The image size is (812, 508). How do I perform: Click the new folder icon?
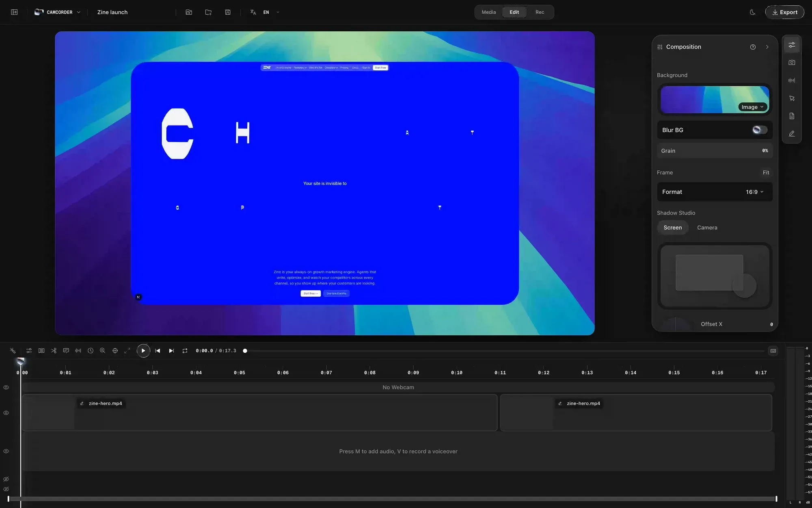[x=208, y=12]
